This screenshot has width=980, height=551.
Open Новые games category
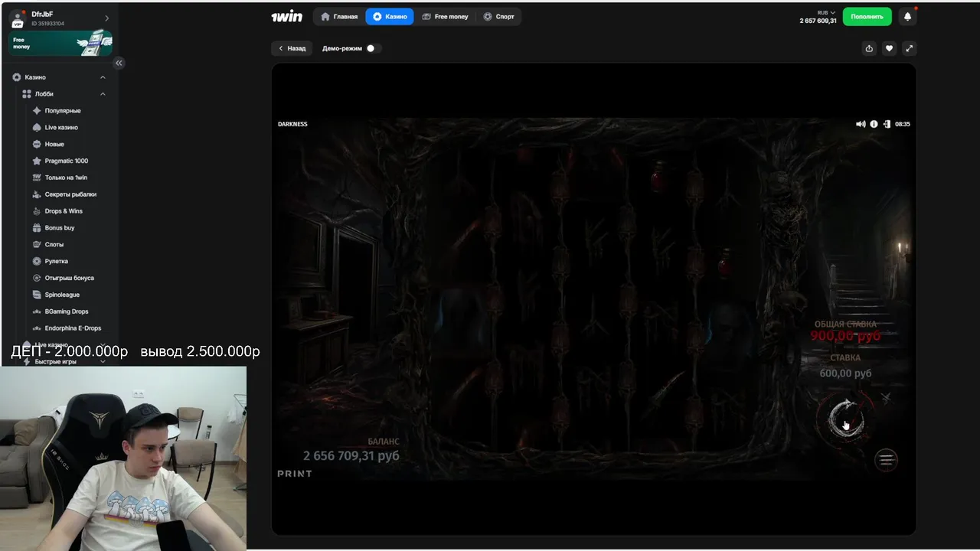pos(54,145)
